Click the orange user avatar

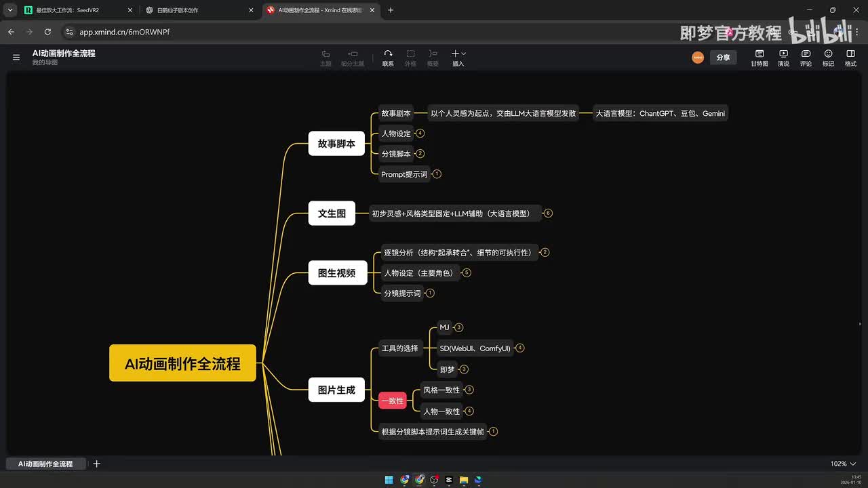point(698,58)
